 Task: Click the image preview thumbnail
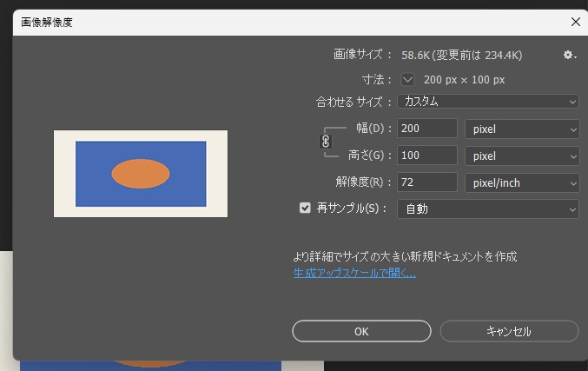(141, 174)
